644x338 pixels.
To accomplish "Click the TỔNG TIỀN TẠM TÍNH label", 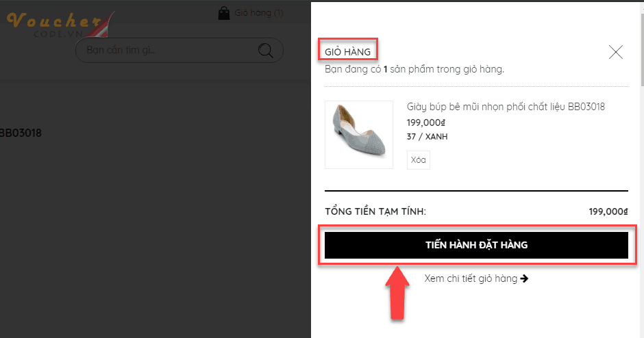I will 375,211.
